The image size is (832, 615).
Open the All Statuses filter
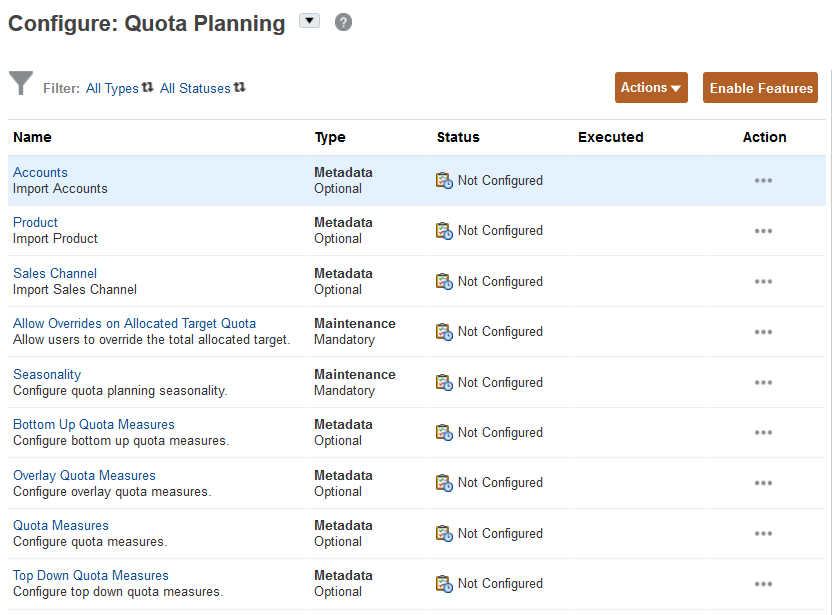[195, 88]
